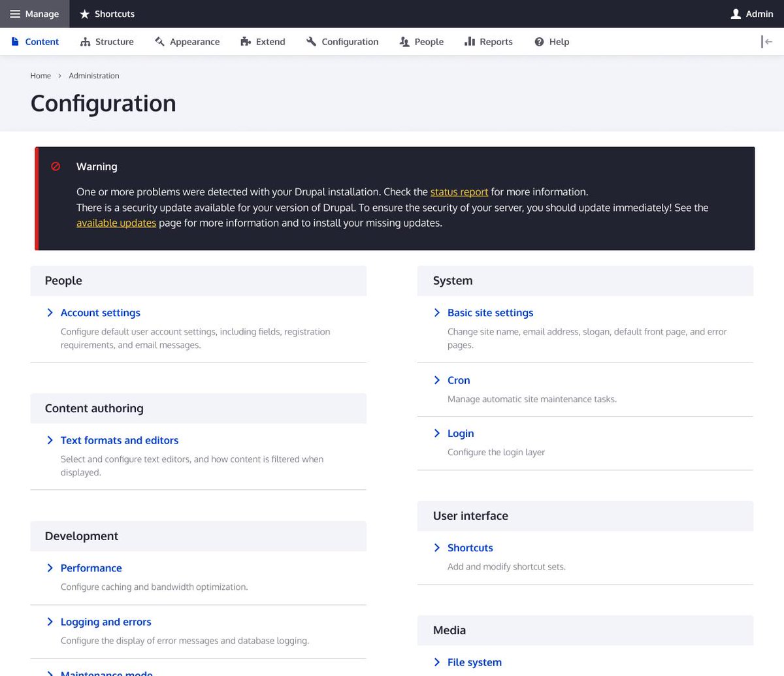The height and width of the screenshot is (676, 784).
Task: Click the People icon in the toolbar
Action: coord(404,42)
